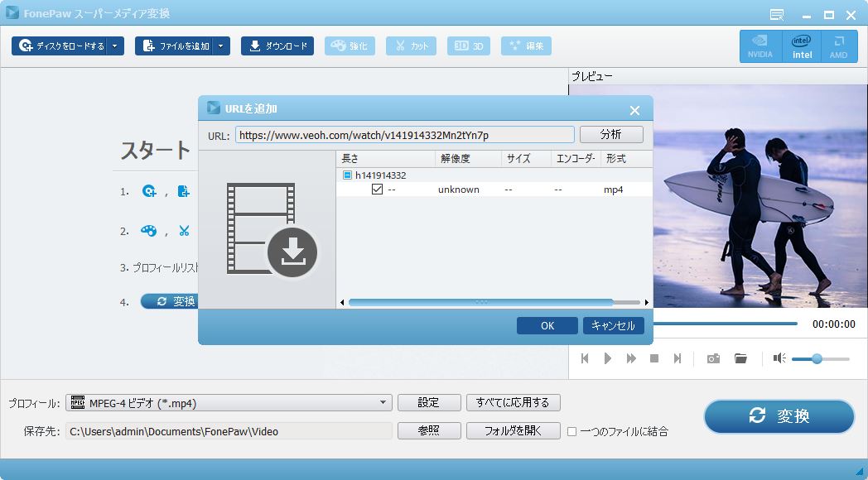868x480 pixels.
Task: Toggle NVIDIA hardware acceleration
Action: click(x=760, y=46)
